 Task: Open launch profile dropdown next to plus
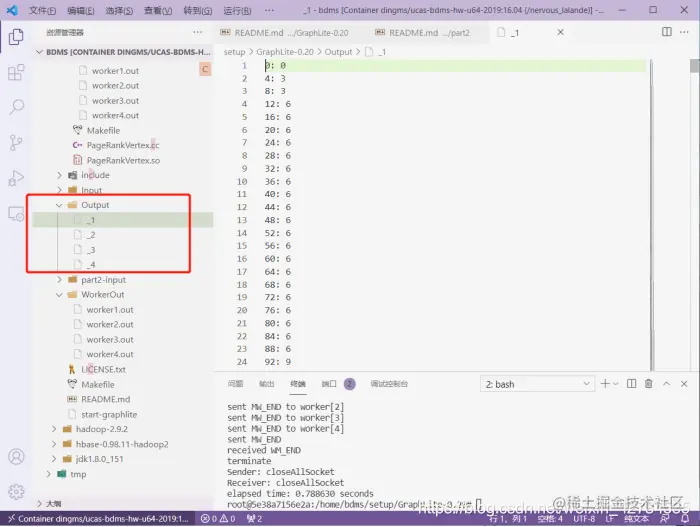pyautogui.click(x=616, y=384)
